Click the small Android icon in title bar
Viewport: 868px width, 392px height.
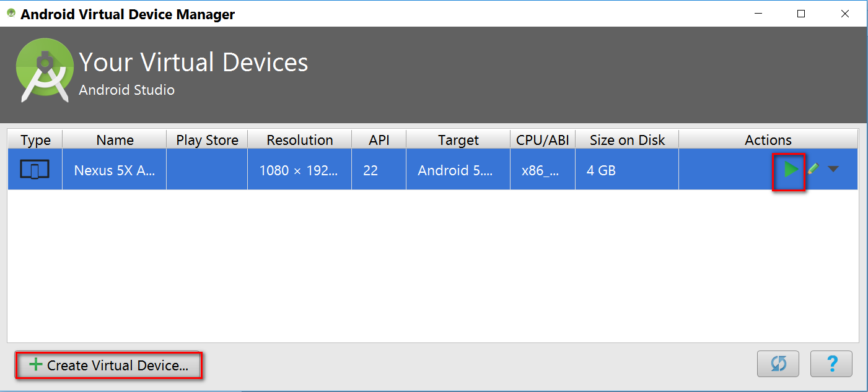click(11, 13)
